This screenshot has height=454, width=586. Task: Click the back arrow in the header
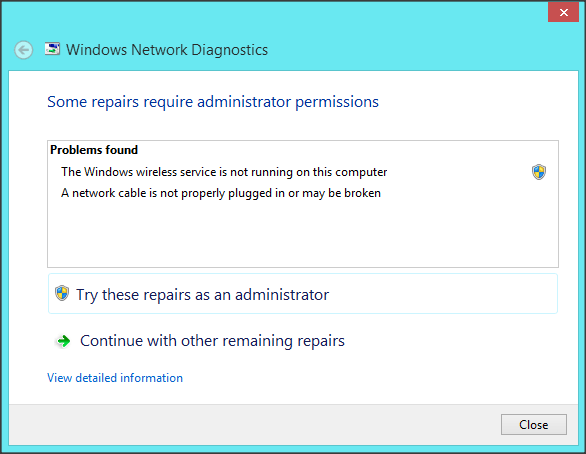pyautogui.click(x=24, y=50)
